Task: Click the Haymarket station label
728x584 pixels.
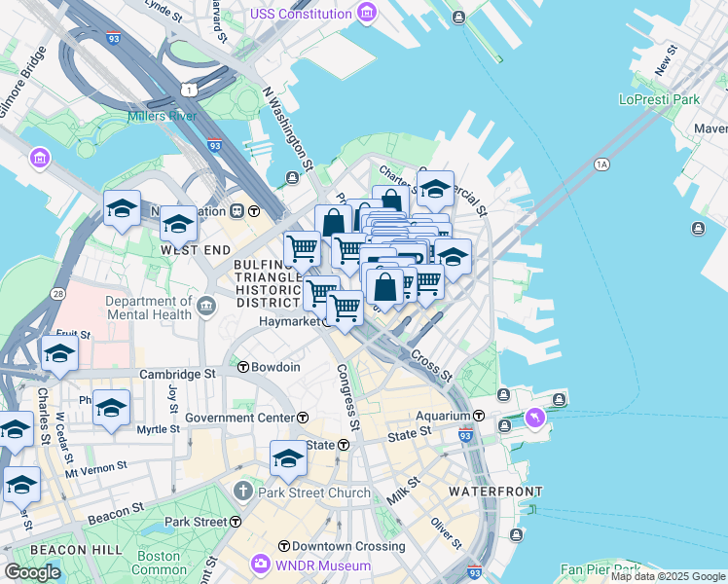Action: 289,321
